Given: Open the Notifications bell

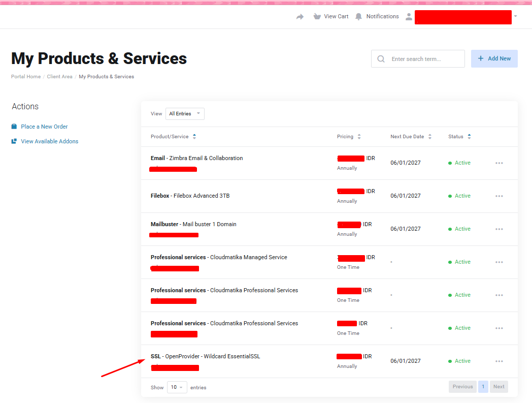Looking at the screenshot, I should [x=358, y=17].
